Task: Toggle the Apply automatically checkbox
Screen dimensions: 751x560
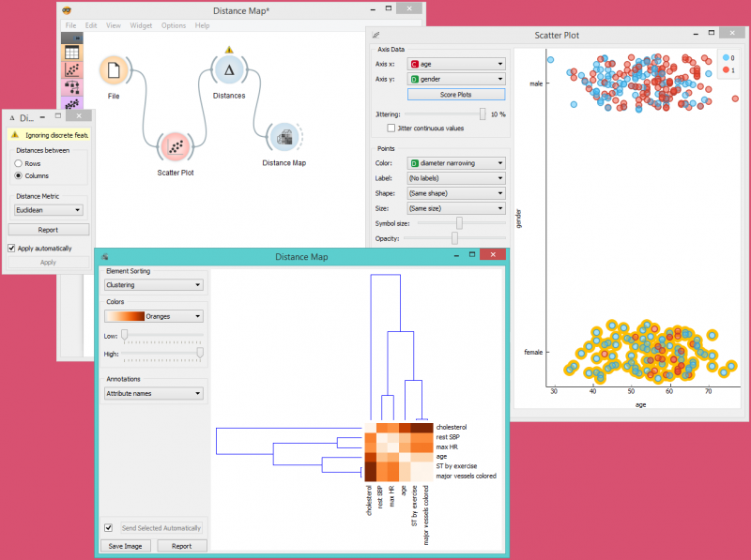Action: pos(12,249)
